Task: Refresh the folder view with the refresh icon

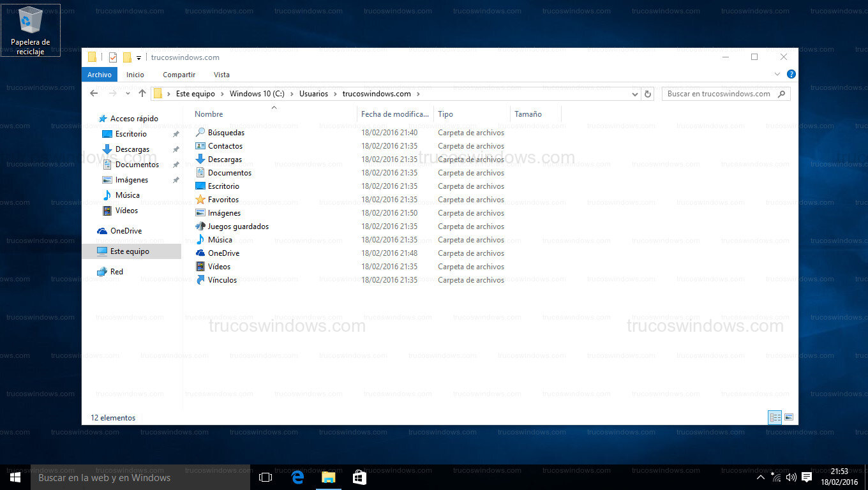Action: coord(647,93)
